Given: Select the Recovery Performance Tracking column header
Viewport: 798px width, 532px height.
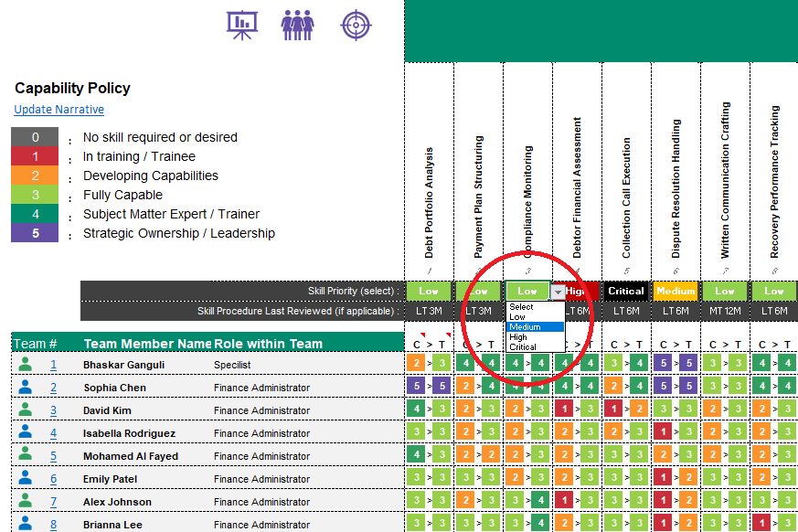Looking at the screenshot, I should pyautogui.click(x=774, y=182).
